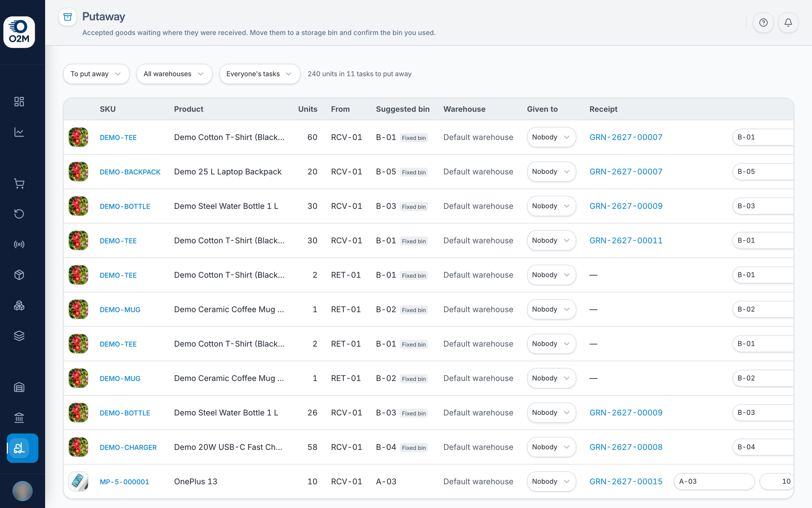This screenshot has width=812, height=508.
Task: Click the B-04 bin input field
Action: tap(763, 447)
